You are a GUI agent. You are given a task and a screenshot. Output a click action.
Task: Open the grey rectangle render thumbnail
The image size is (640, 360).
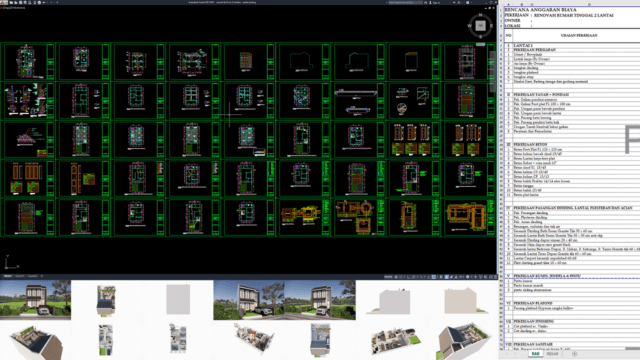(178, 300)
